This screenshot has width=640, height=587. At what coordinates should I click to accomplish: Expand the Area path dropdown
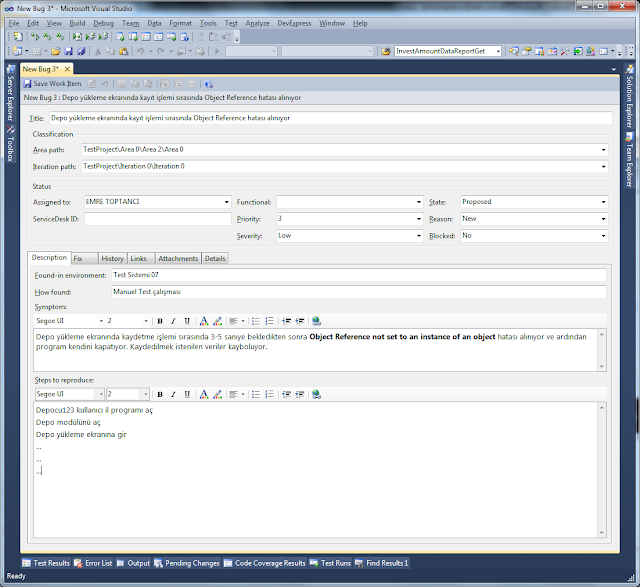[603, 150]
